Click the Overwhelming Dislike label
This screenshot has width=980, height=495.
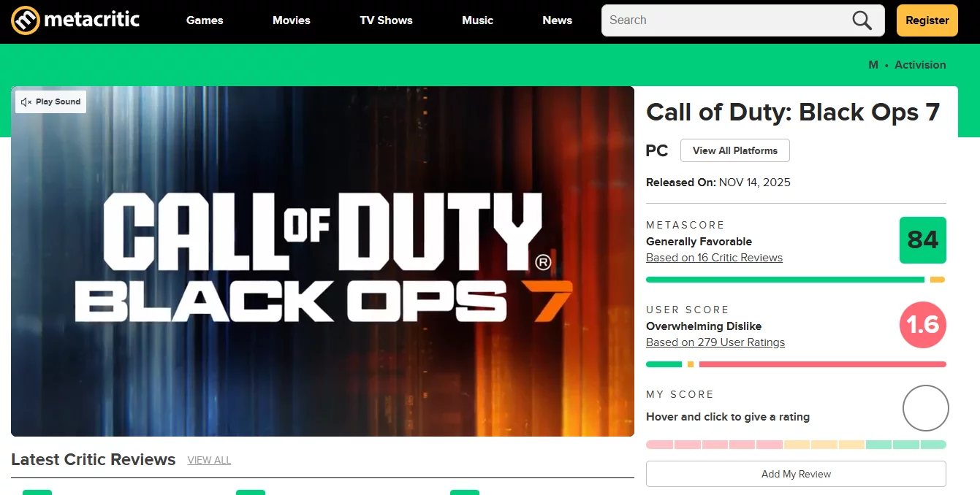(x=704, y=326)
